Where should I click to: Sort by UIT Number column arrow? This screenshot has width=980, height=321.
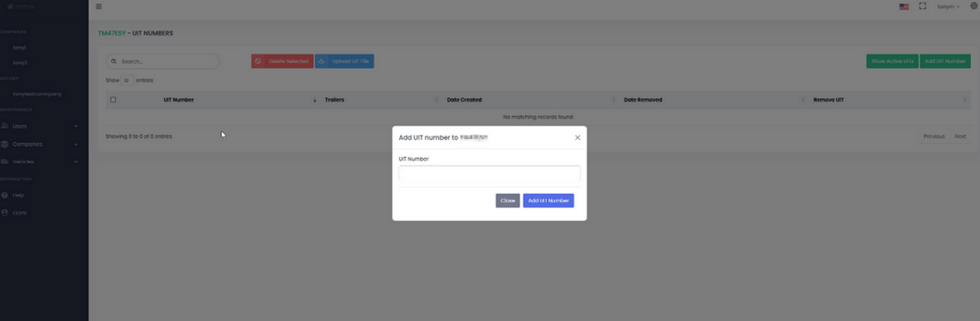(315, 100)
